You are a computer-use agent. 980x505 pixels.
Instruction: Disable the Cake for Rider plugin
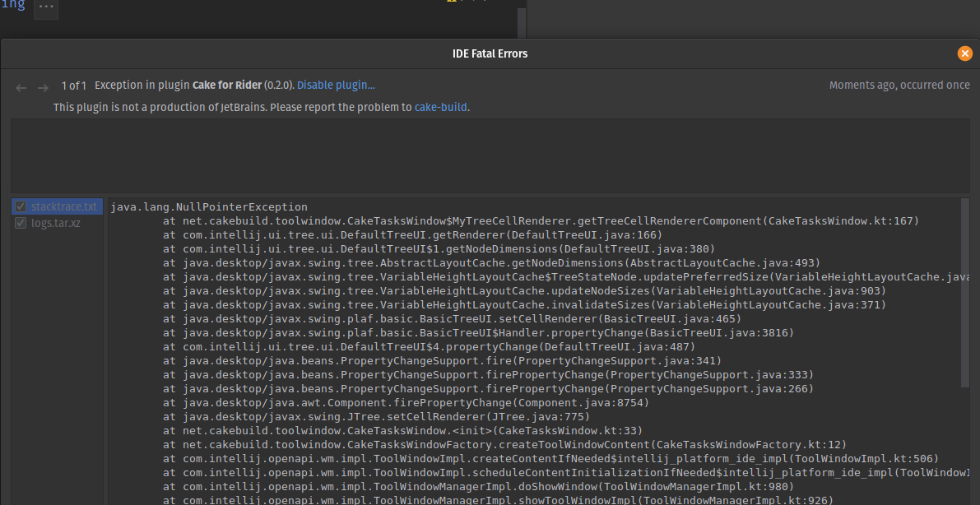coord(335,85)
